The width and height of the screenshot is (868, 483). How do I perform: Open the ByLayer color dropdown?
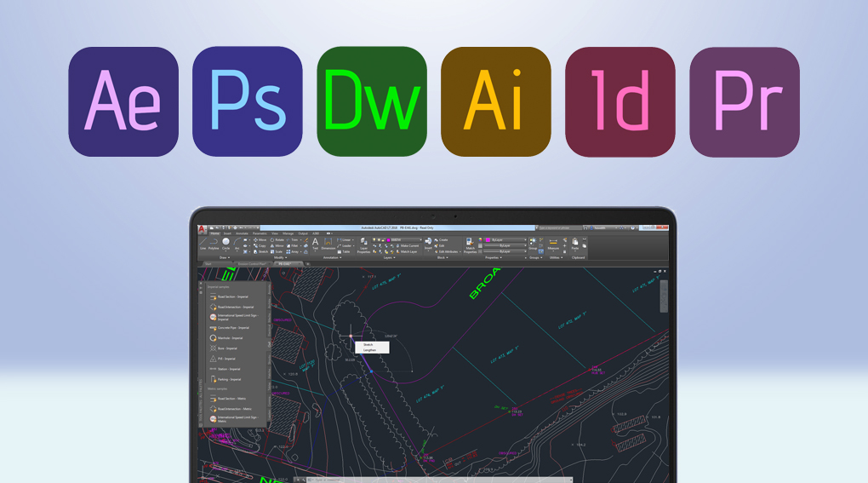(x=504, y=240)
